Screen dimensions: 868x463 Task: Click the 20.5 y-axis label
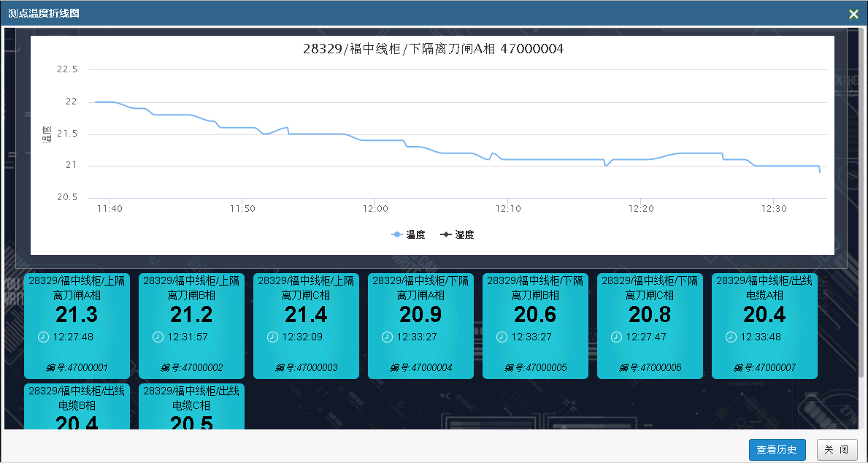(67, 198)
